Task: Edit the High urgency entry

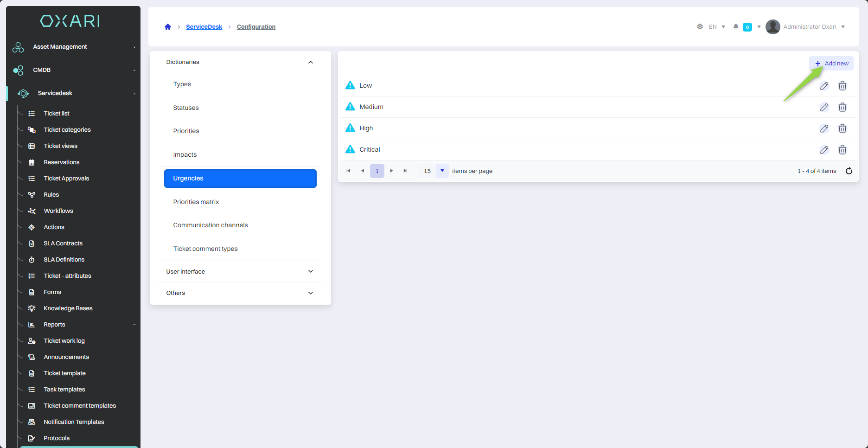Action: (x=824, y=128)
